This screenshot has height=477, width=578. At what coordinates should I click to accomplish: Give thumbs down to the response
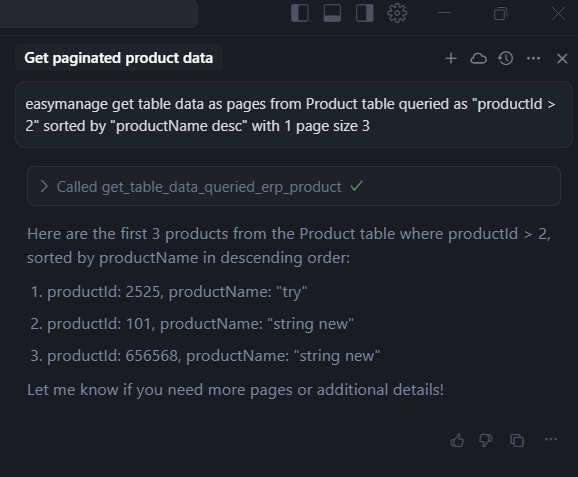point(485,440)
